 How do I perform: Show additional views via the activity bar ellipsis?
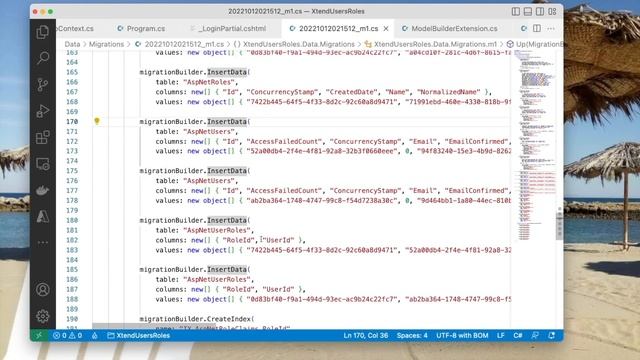pos(42,242)
